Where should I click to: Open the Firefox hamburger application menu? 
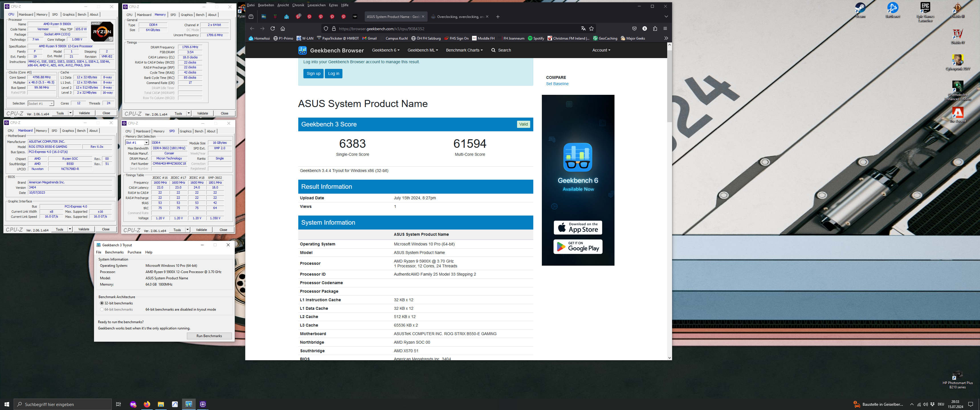(x=665, y=28)
